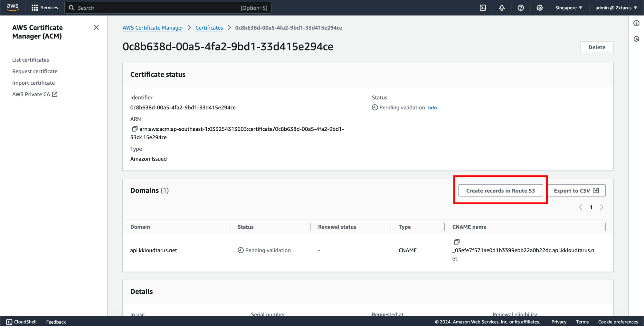Click the Pending validation status in Certificate status
Screen dimensions: 644x326
(x=398, y=107)
